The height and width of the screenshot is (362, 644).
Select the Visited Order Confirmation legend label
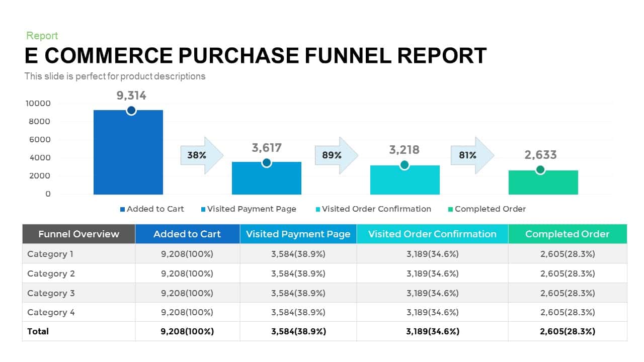coord(376,209)
